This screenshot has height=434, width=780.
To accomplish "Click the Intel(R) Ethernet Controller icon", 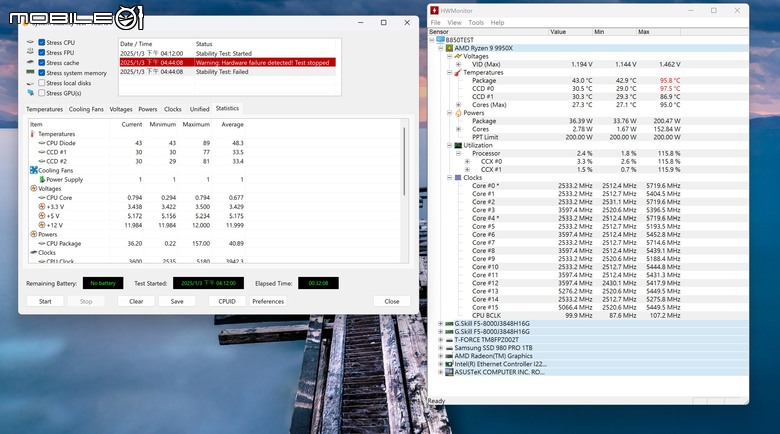I will (449, 364).
